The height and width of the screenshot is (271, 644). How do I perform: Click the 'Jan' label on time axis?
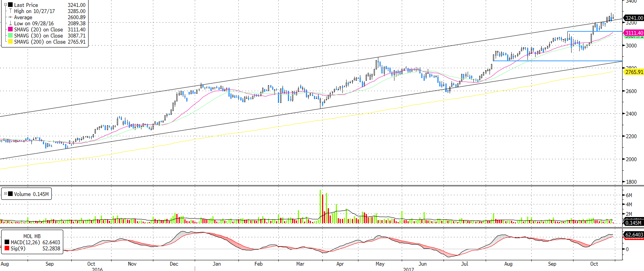217,264
